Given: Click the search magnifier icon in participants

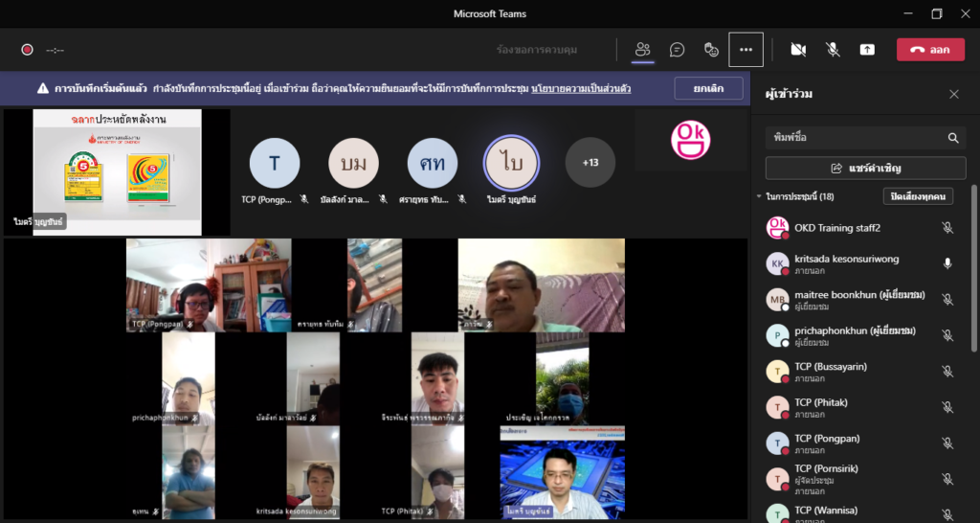Looking at the screenshot, I should click(953, 138).
